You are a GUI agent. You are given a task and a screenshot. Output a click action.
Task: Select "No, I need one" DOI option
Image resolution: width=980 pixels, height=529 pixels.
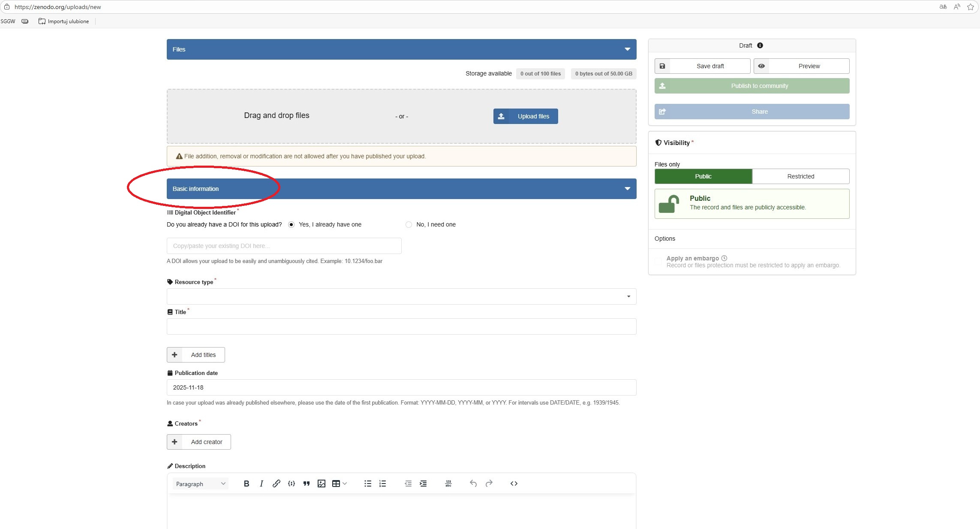point(409,224)
